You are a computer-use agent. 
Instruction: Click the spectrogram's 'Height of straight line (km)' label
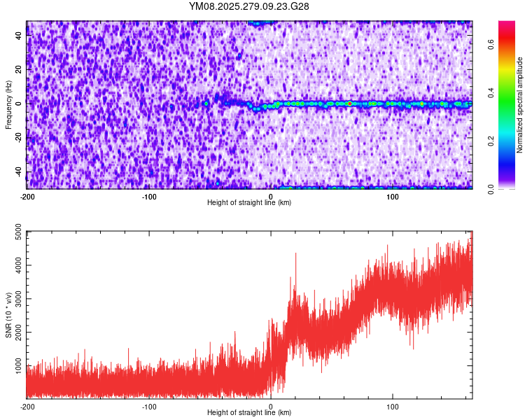[x=249, y=202]
